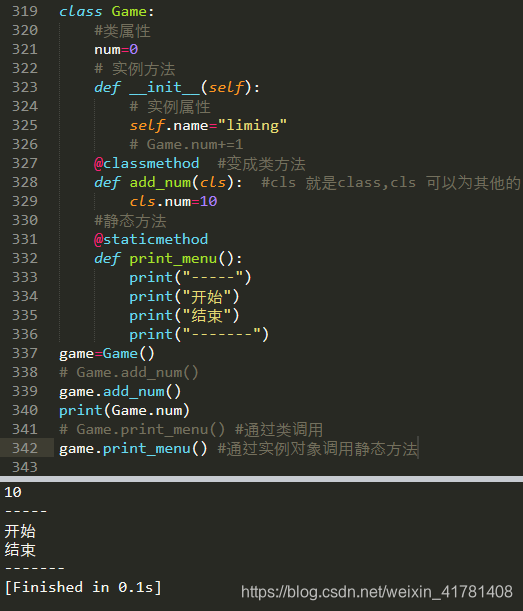
Task: Click line number 337 in the gutter
Action: pyautogui.click(x=25, y=353)
